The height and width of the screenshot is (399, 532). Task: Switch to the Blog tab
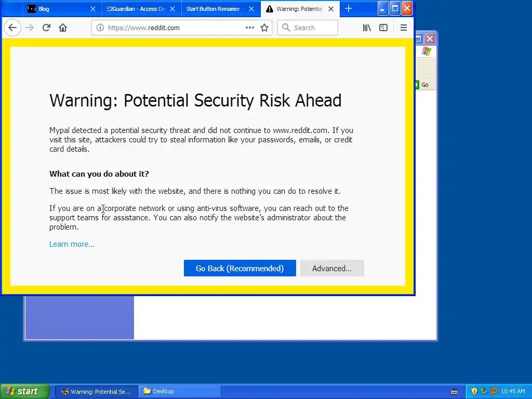(x=62, y=9)
